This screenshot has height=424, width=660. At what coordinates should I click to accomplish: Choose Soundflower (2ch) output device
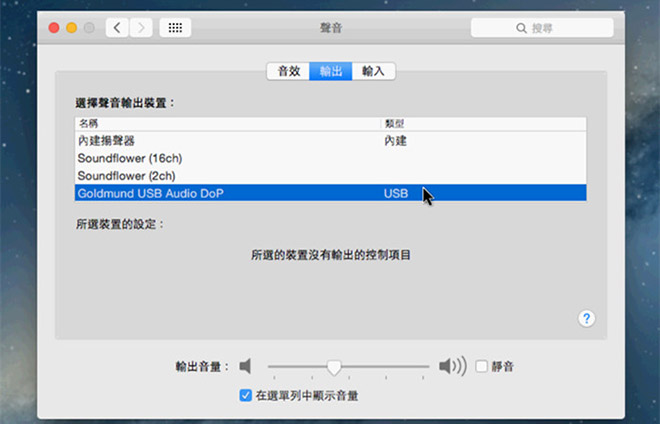330,176
